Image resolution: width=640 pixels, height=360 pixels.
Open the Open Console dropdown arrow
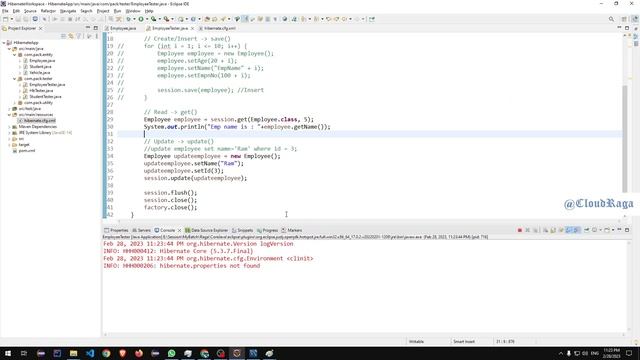613,230
